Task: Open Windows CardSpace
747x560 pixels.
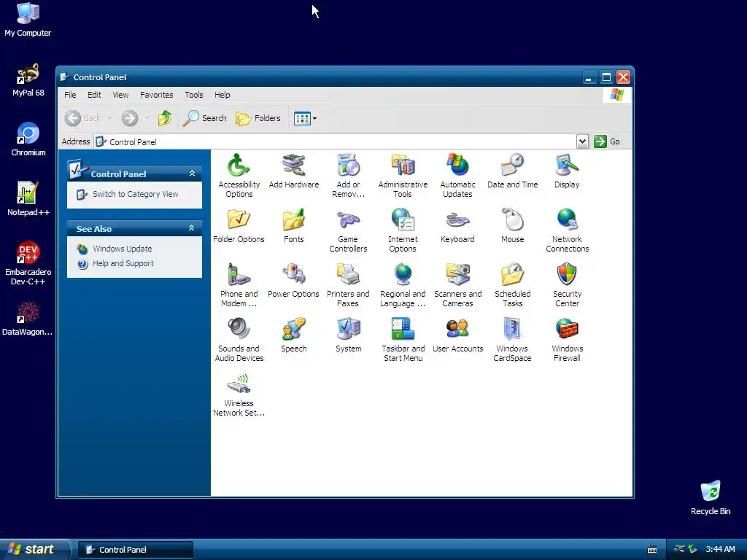Action: click(512, 340)
